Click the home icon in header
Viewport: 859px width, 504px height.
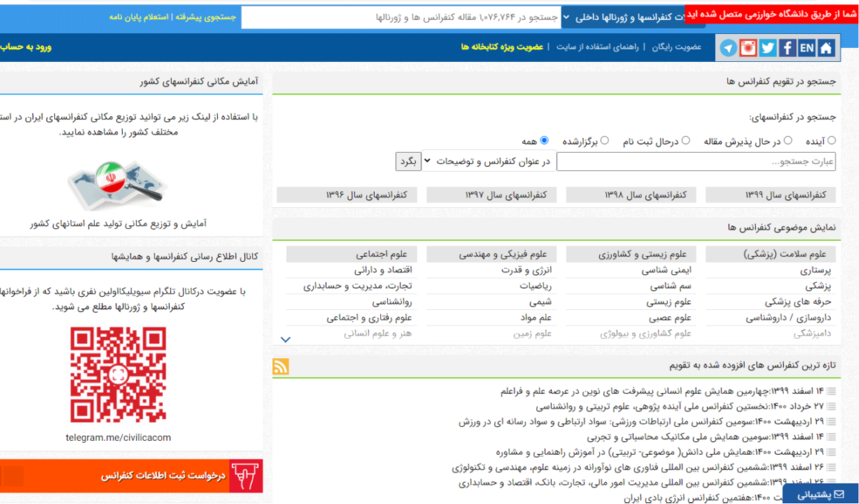click(826, 48)
